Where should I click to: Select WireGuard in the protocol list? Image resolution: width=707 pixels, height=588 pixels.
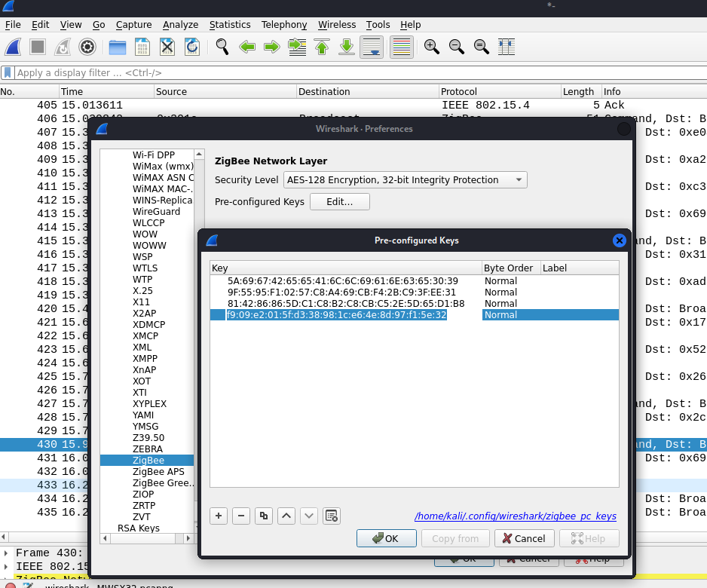click(156, 212)
